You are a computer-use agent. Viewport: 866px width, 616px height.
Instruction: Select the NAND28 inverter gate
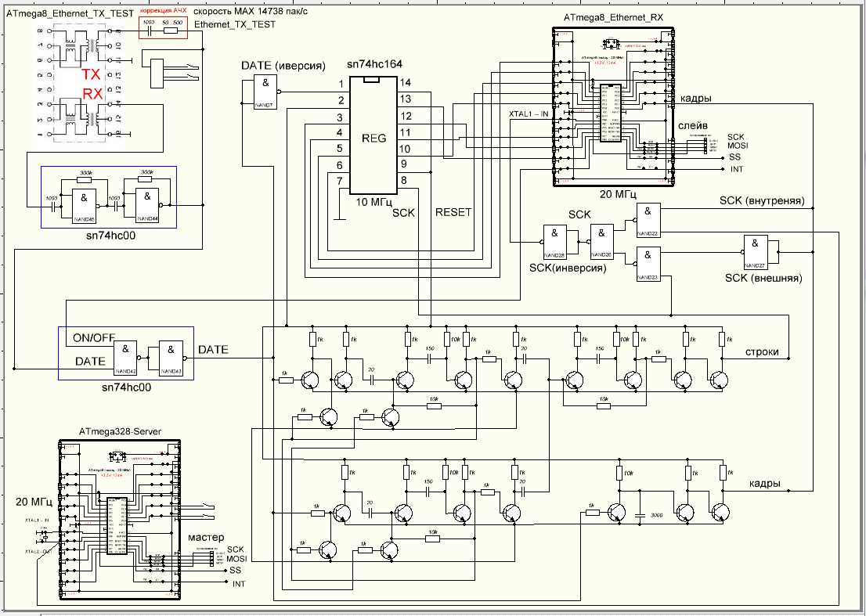(554, 241)
